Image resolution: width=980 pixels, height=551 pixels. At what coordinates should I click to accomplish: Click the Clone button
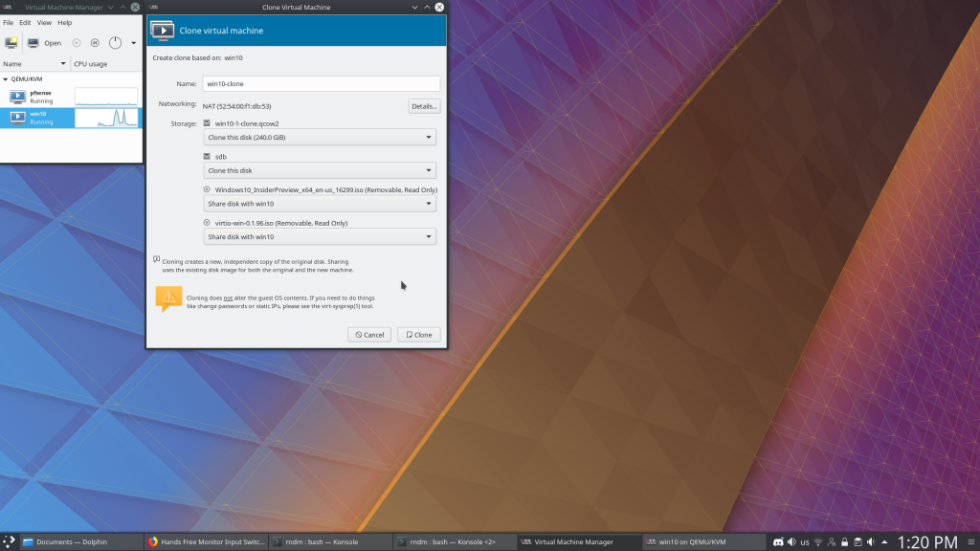pyautogui.click(x=418, y=335)
